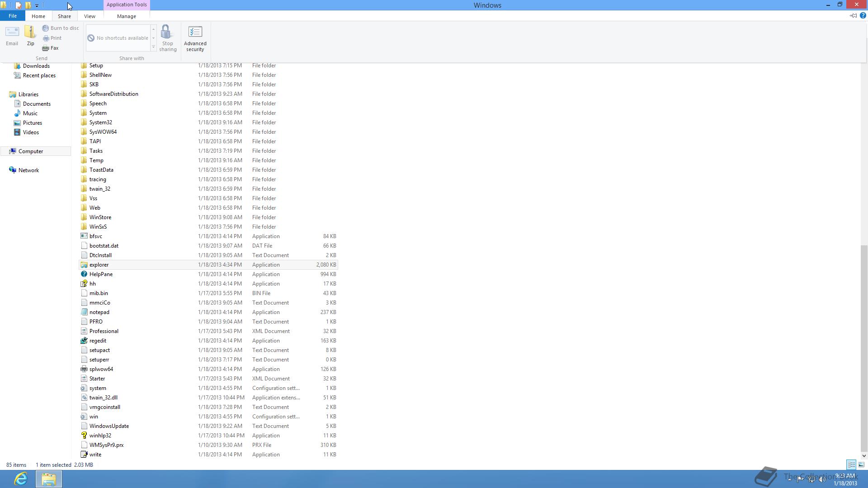The image size is (868, 488).
Task: Click the Application Tools contextual tab header
Action: 127,5
